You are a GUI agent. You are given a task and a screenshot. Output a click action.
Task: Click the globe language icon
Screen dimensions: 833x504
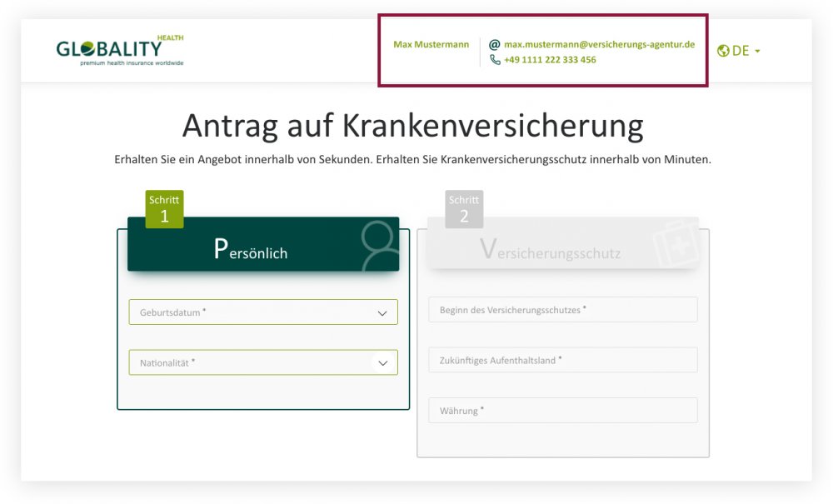[723, 51]
